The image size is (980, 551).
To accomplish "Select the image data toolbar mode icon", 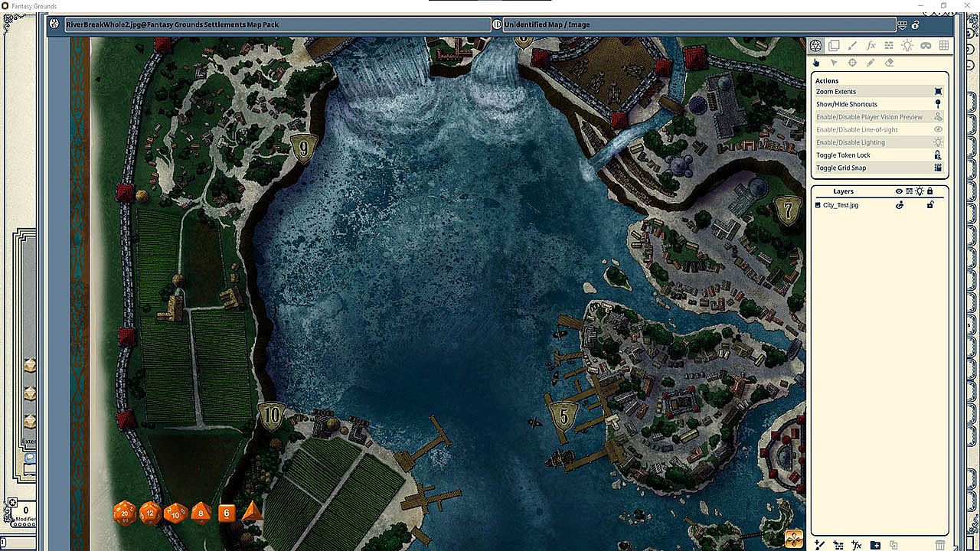I will click(x=816, y=46).
